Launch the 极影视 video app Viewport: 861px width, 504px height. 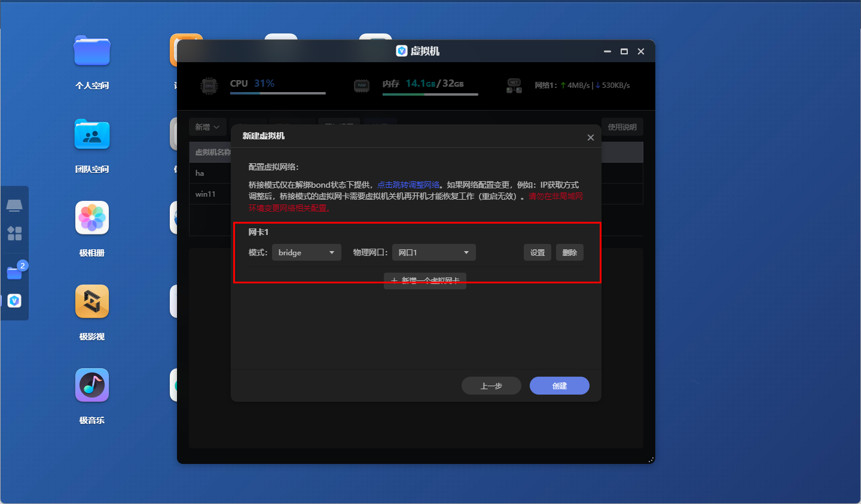pyautogui.click(x=92, y=301)
